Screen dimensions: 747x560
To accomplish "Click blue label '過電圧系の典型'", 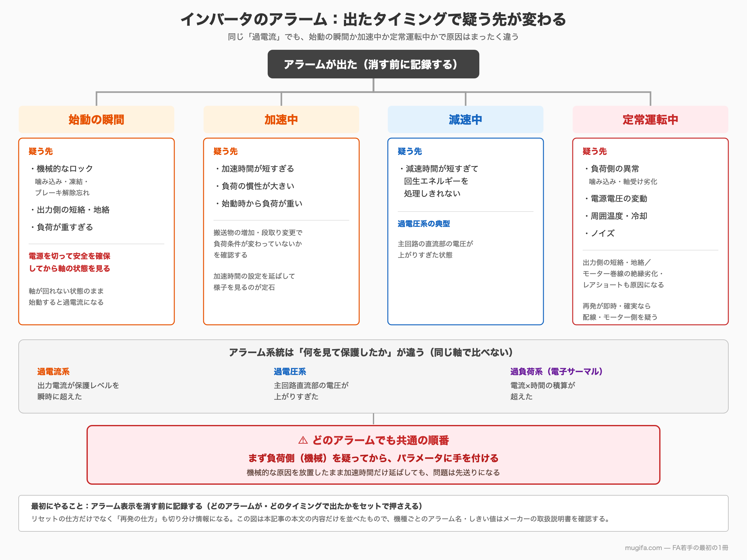I will 424,223.
